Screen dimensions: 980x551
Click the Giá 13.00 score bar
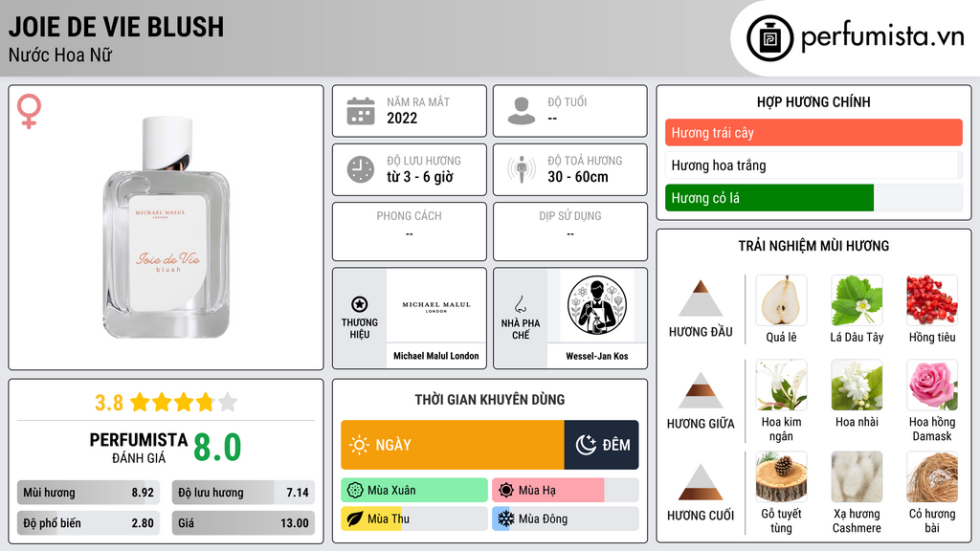coord(243,523)
